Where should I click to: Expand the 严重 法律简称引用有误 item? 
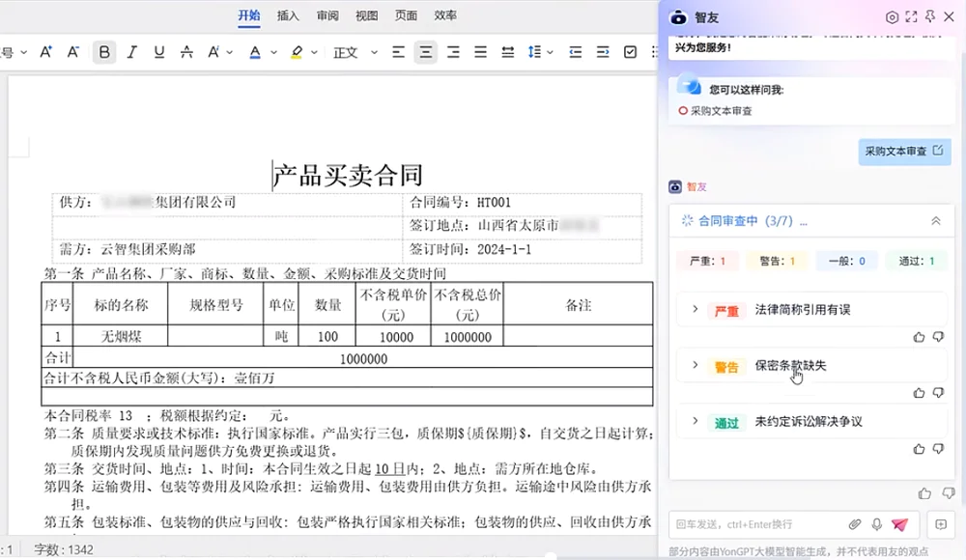tap(695, 309)
